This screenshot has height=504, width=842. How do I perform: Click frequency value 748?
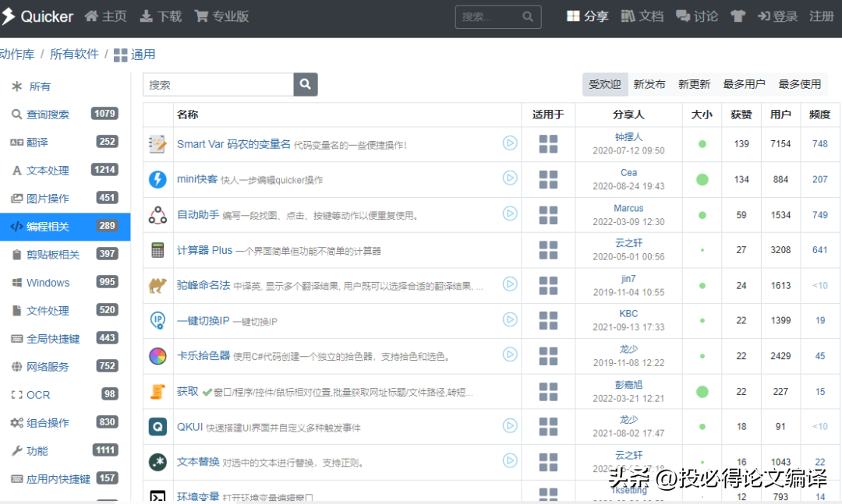[x=820, y=144]
